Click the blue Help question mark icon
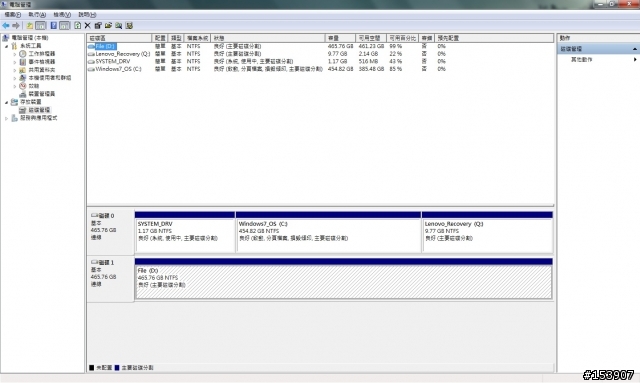The height and width of the screenshot is (383, 640). (53, 26)
